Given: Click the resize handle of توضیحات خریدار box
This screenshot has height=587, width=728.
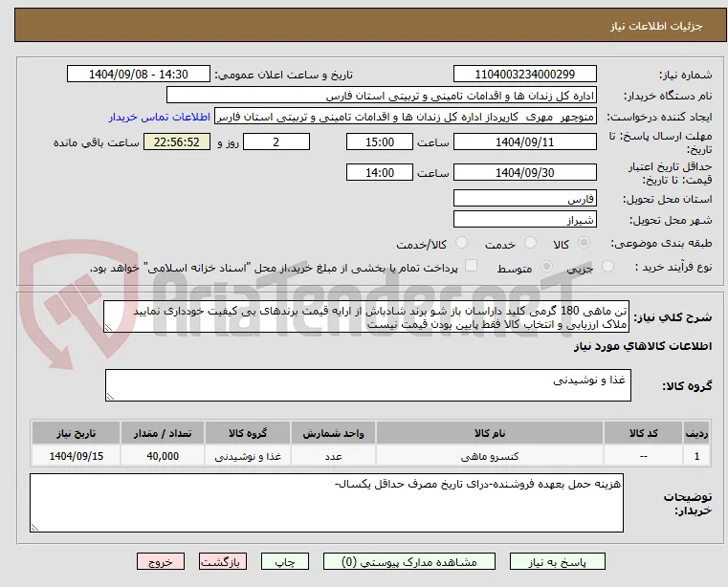Looking at the screenshot, I should point(34,527).
